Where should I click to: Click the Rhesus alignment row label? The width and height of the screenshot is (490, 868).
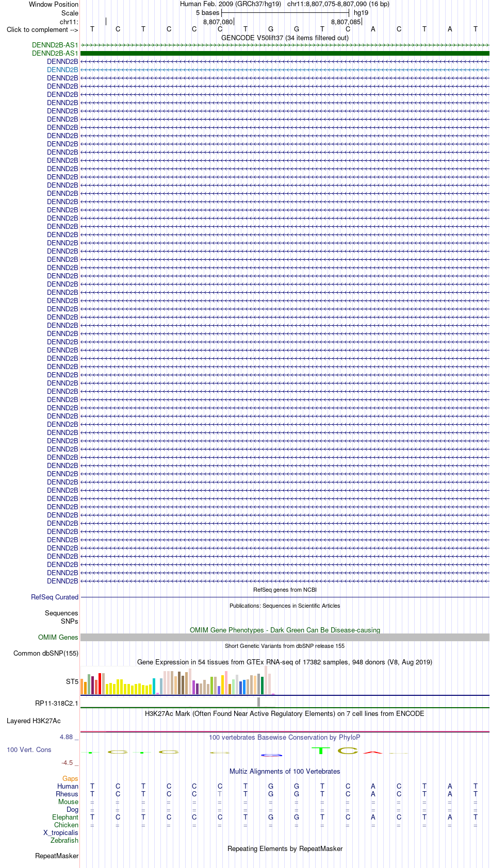[67, 794]
